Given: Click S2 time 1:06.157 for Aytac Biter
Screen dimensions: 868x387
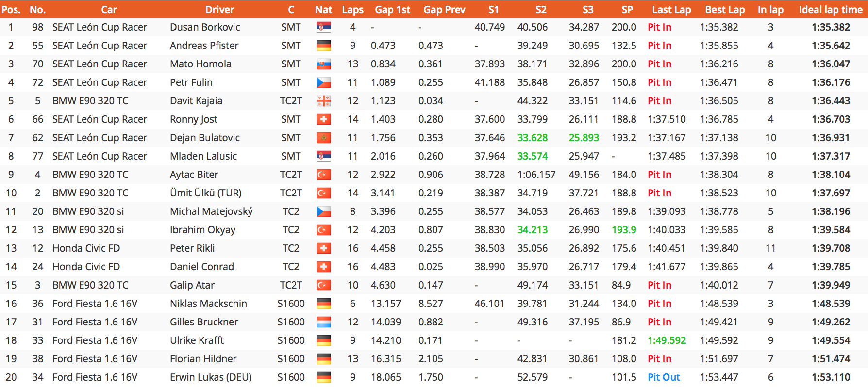Looking at the screenshot, I should pyautogui.click(x=536, y=175).
